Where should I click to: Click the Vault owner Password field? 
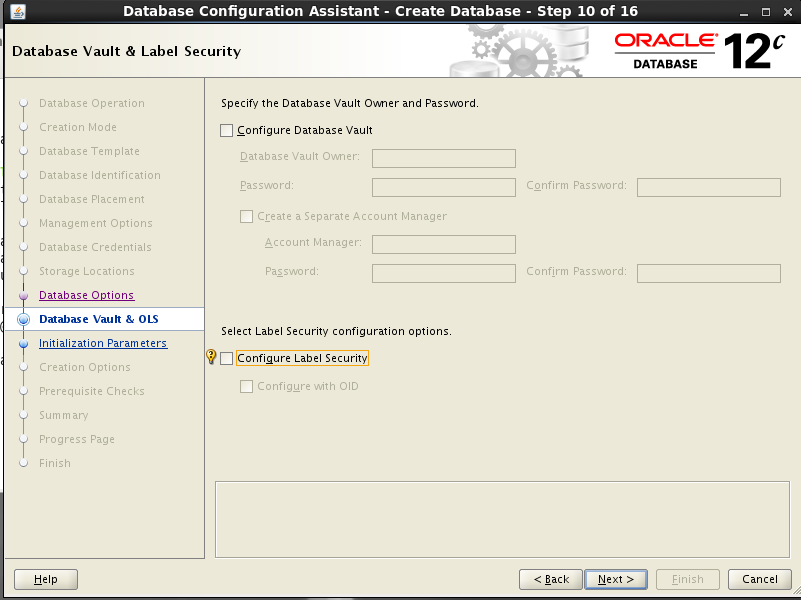pyautogui.click(x=444, y=187)
